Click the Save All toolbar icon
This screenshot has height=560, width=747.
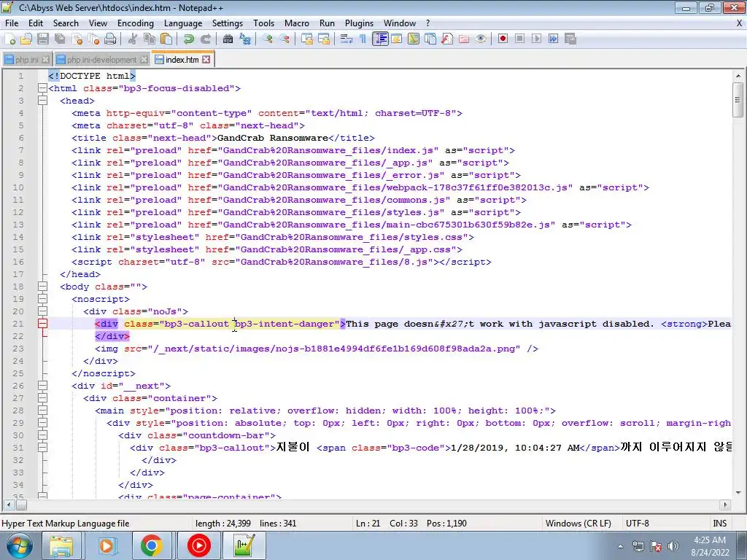[x=60, y=39]
